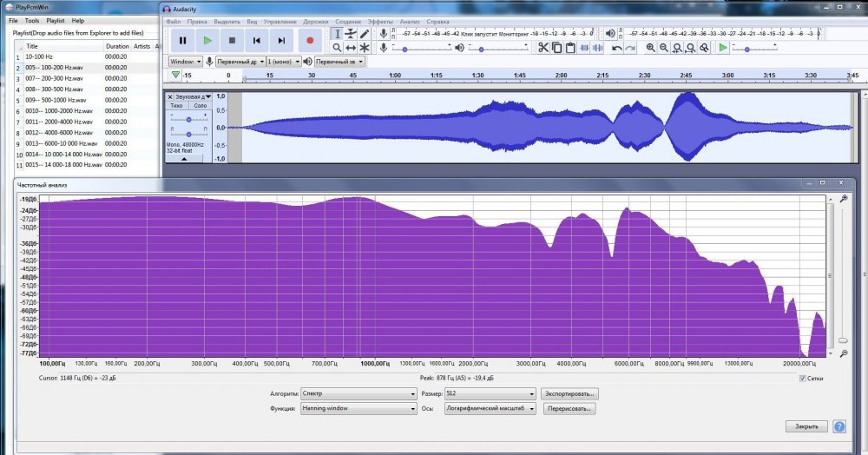Click the Экспортировать button
This screenshot has width=868, height=455.
[x=569, y=393]
